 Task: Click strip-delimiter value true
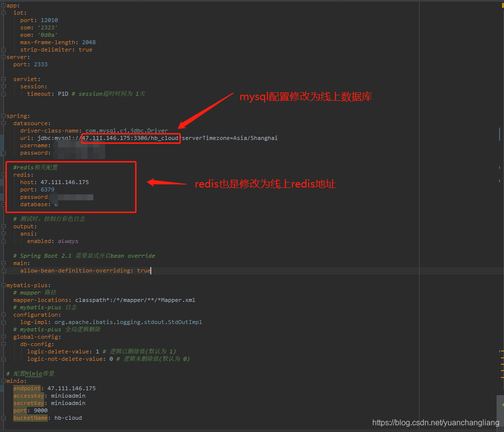85,50
